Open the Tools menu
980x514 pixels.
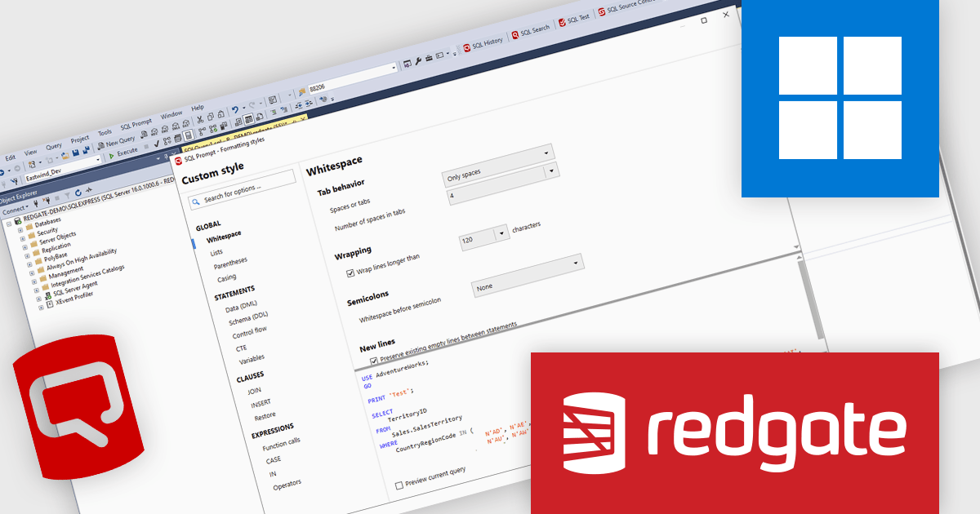click(105, 131)
